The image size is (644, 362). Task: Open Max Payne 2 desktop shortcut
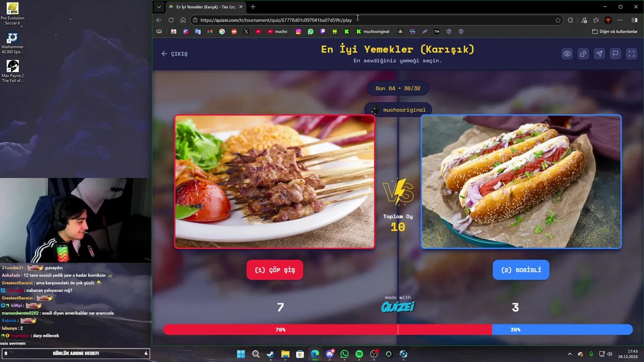click(x=13, y=72)
